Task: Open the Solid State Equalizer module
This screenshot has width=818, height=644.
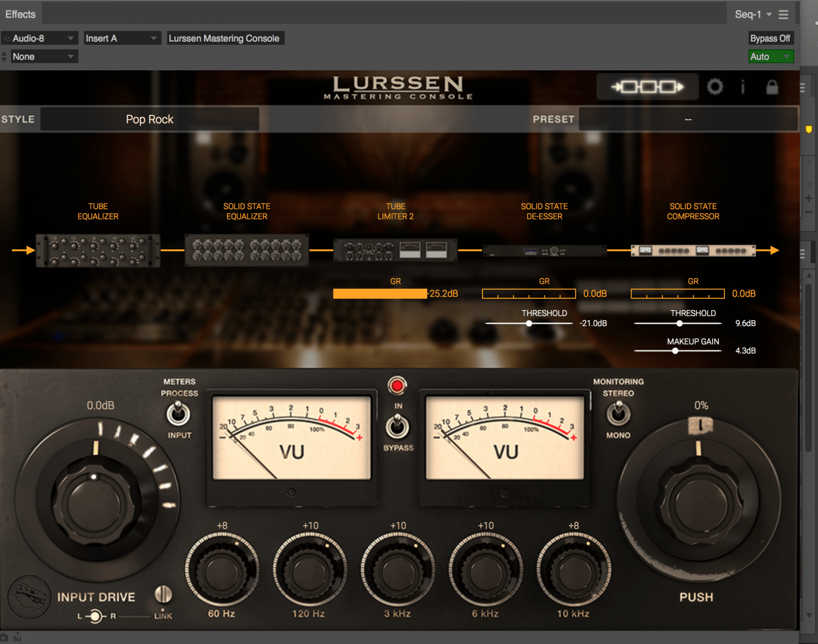Action: click(247, 249)
